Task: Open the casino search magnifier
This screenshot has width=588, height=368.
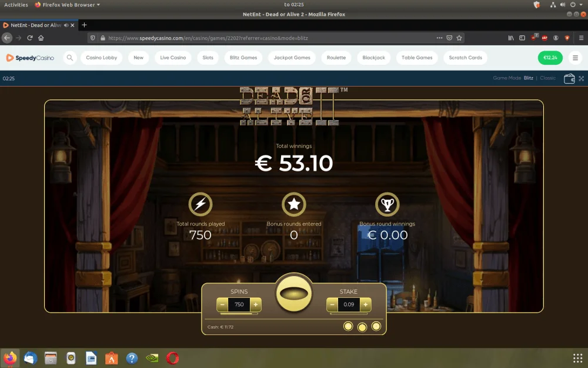Action: point(70,58)
